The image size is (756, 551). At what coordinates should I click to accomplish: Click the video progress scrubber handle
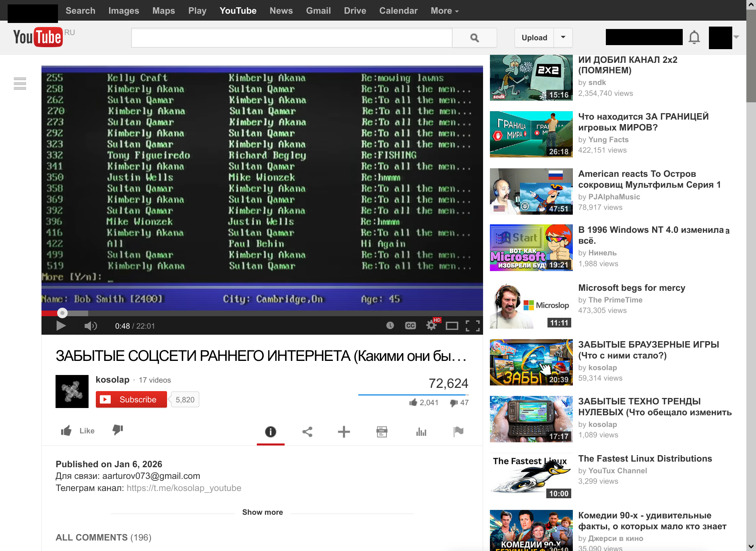pyautogui.click(x=62, y=313)
